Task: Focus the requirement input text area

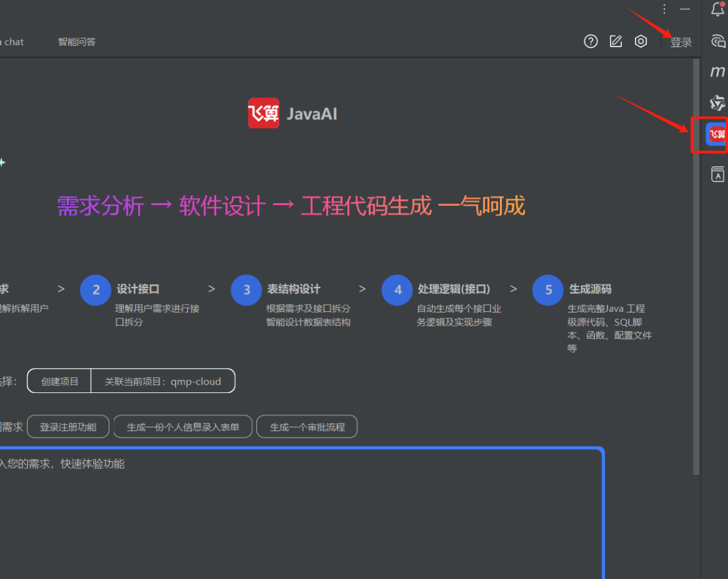Action: [x=301, y=513]
